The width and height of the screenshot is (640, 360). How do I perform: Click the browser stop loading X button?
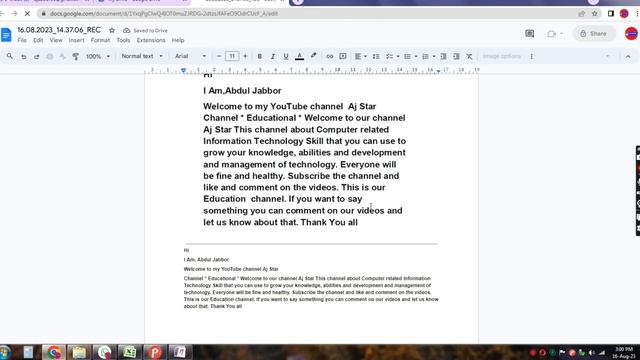27,13
